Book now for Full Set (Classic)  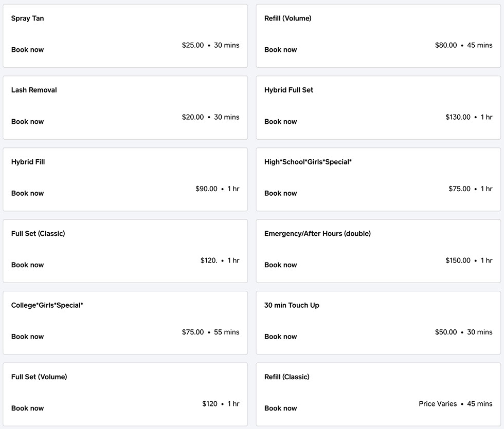click(27, 265)
